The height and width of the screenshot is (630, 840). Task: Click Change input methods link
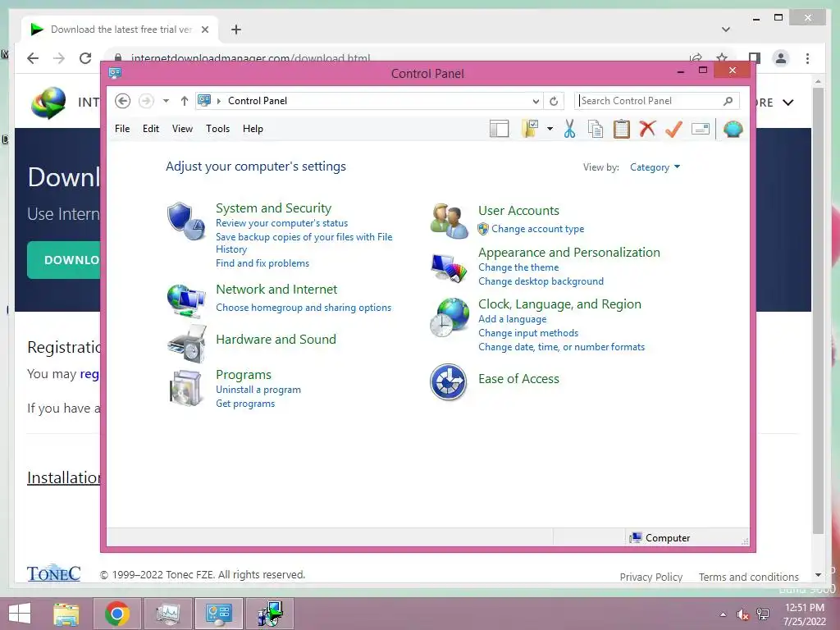[x=527, y=333]
